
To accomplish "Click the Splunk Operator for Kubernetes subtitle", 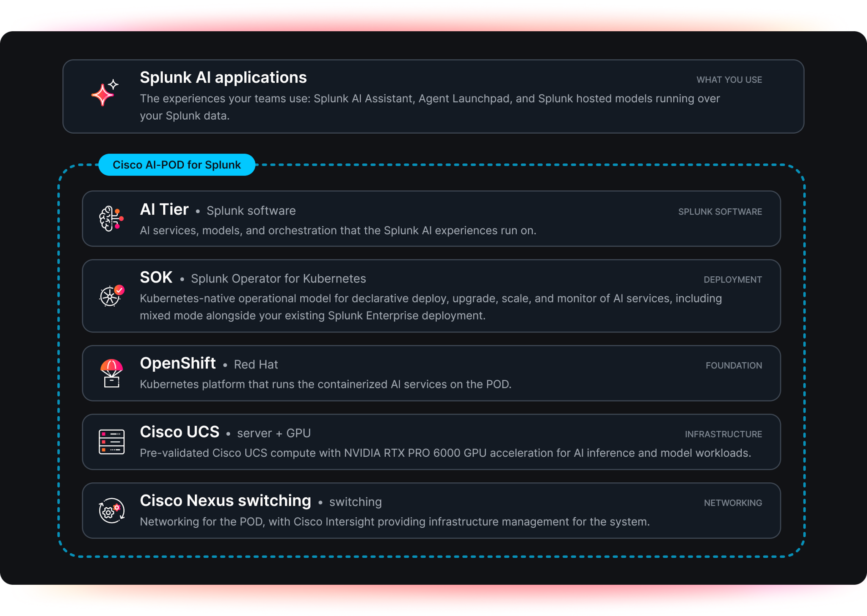I will (x=278, y=279).
